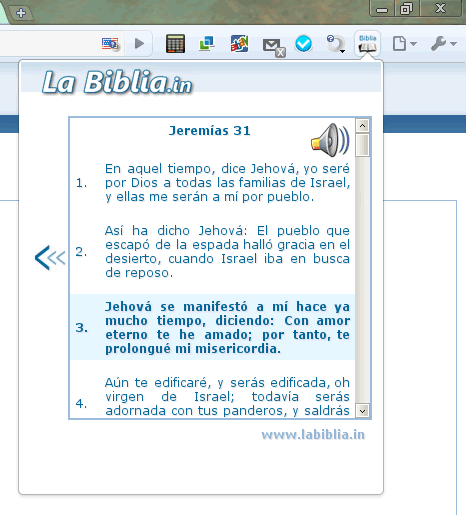
Task: Play audio with the speaker icon
Action: (x=330, y=140)
